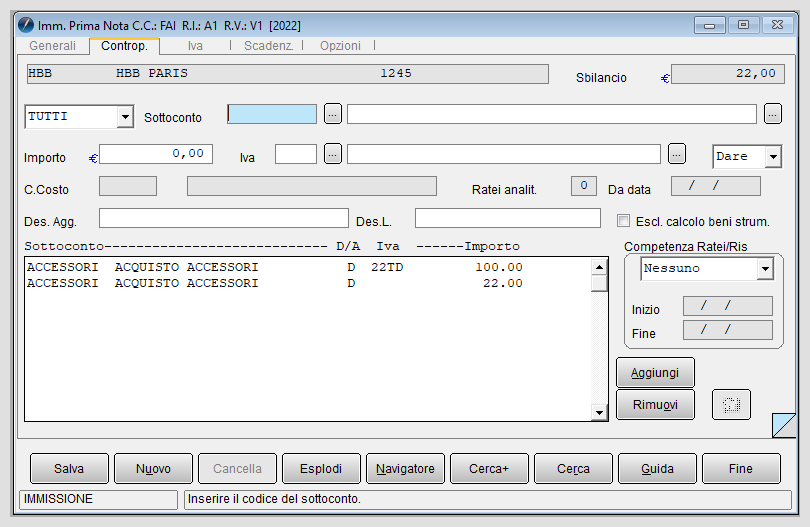Screen dimensions: 810x527
Task: Open the Guida help button
Action: 657,469
